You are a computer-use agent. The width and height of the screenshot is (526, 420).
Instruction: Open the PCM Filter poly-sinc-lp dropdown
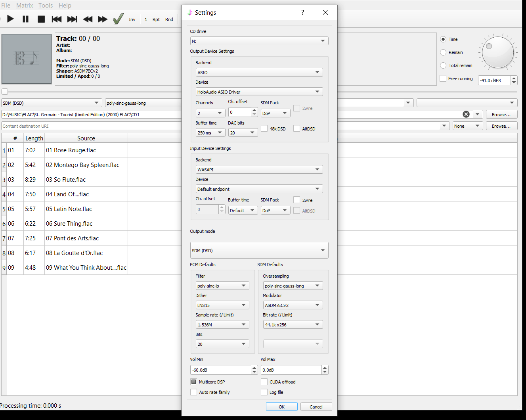[222, 286]
